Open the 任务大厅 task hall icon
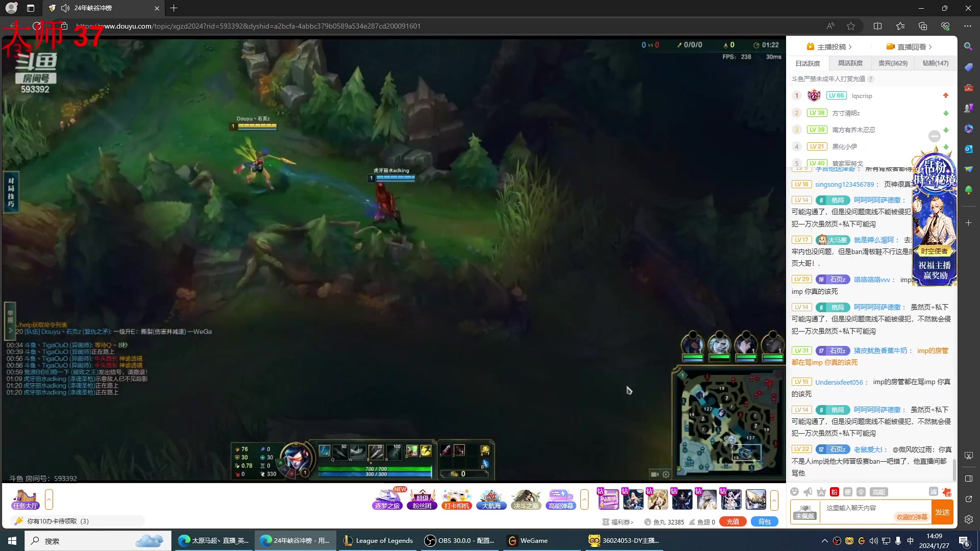Screen dimensions: 980x551 (26, 499)
